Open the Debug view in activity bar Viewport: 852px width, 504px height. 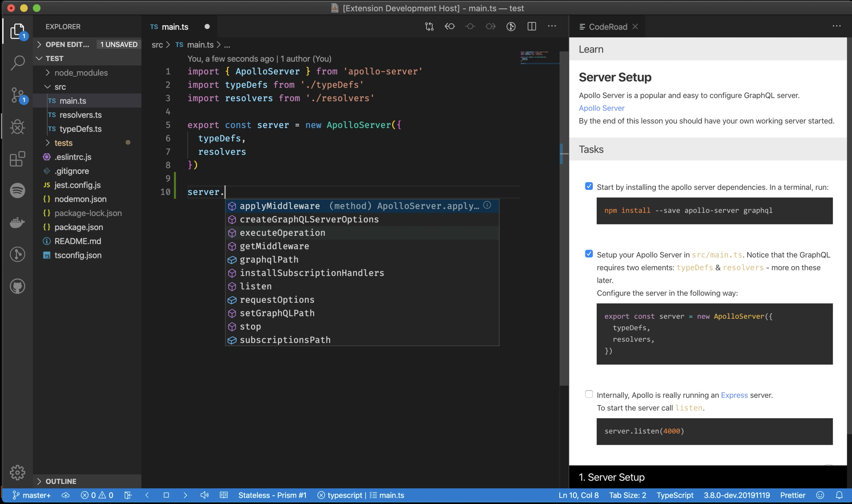(17, 127)
